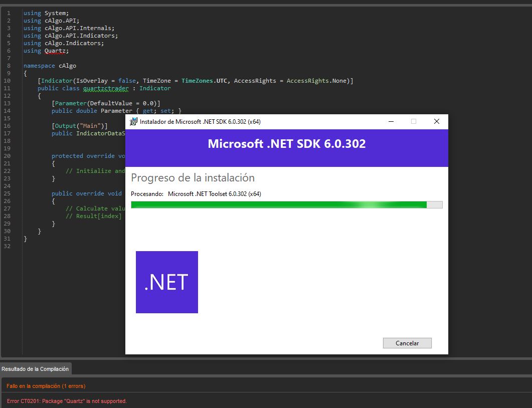Click 'using cAlgo.API.Internals;' line
The height and width of the screenshot is (408, 532).
coord(69,28)
